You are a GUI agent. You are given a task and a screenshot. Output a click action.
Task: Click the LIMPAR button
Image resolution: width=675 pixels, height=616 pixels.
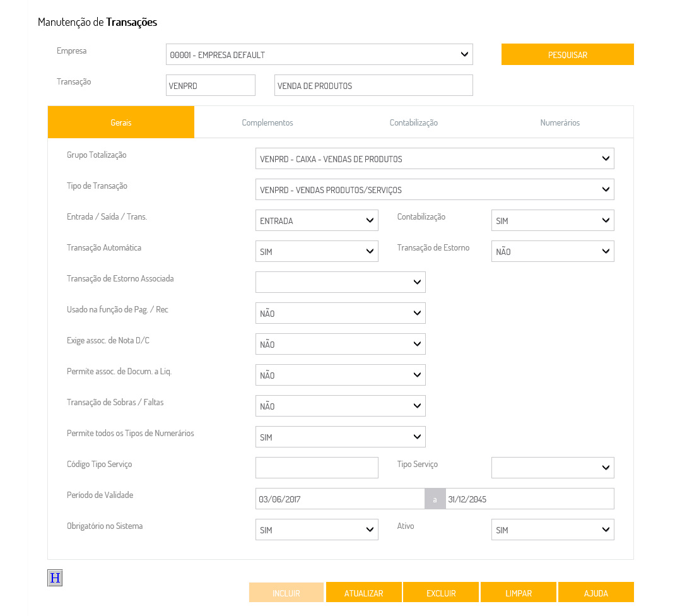click(519, 593)
